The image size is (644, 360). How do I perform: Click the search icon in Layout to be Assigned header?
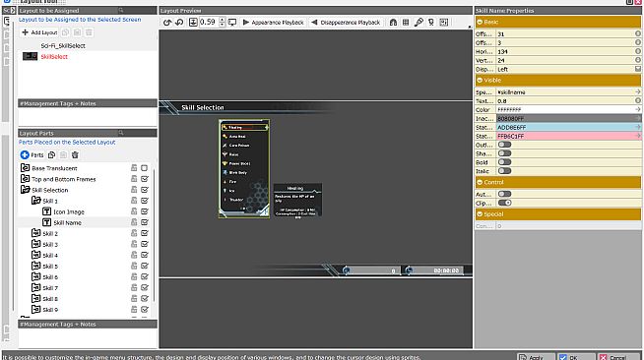coord(121,10)
